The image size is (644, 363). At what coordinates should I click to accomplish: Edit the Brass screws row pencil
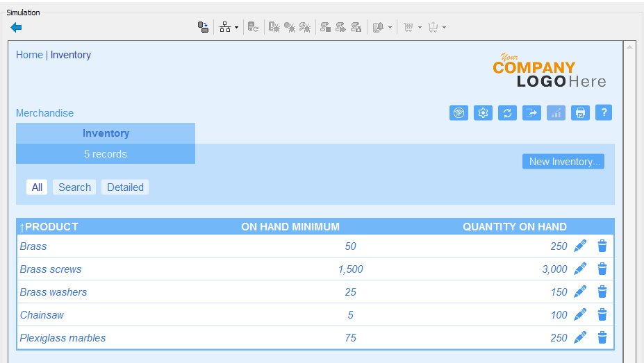(x=580, y=269)
